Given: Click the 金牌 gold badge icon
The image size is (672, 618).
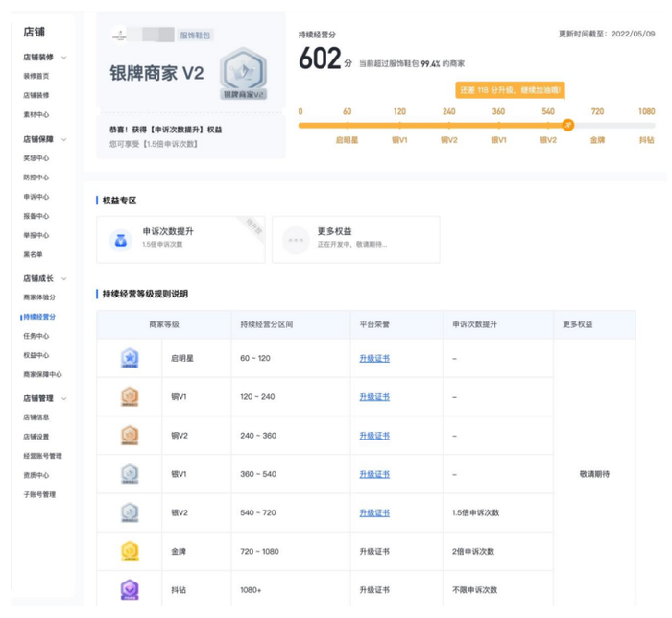Looking at the screenshot, I should (x=130, y=551).
